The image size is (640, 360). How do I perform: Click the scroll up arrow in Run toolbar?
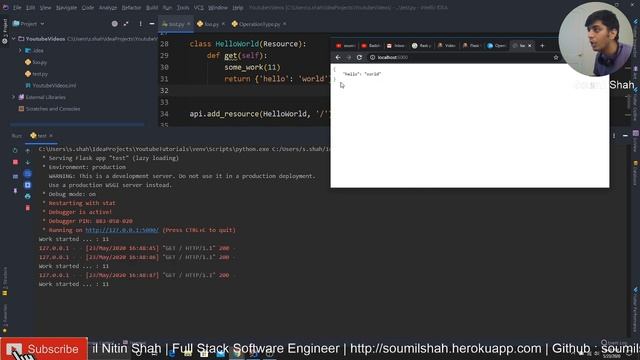[28, 151]
